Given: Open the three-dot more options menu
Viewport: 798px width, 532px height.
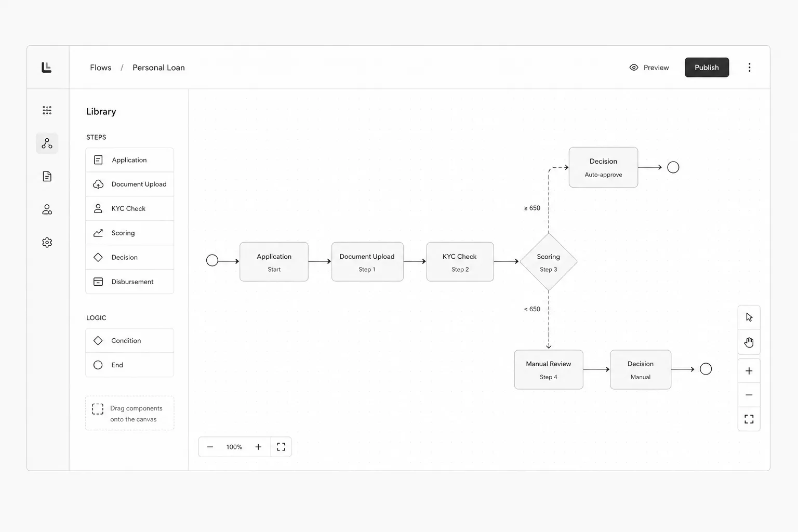Looking at the screenshot, I should (749, 68).
